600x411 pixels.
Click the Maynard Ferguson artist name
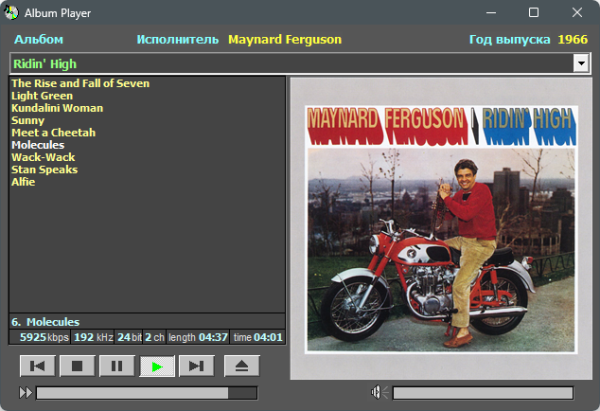coord(285,39)
